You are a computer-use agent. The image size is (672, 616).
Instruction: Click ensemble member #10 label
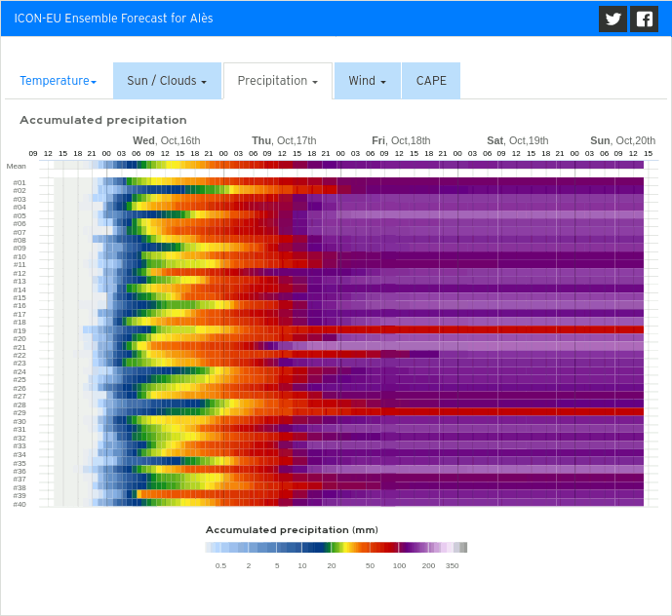[20, 257]
